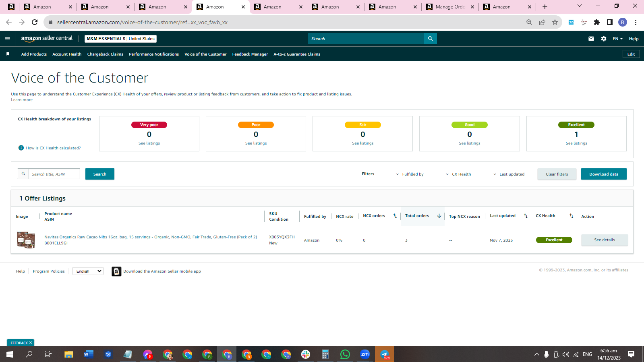Viewport: 644px width, 362px height.
Task: Expand the Fulfilled by filter
Action: (410, 174)
